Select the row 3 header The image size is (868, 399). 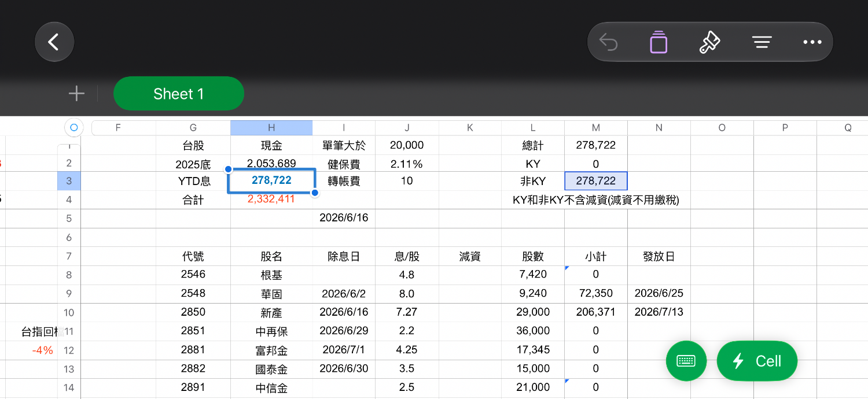tap(69, 181)
